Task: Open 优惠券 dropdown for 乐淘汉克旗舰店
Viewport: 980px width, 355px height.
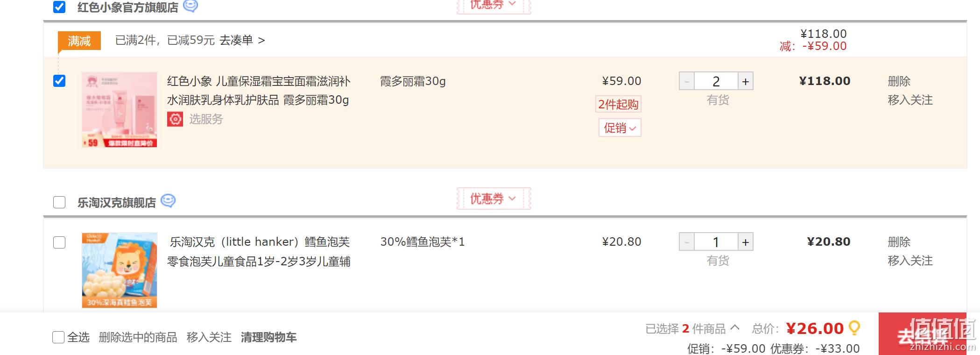Action: 494,199
